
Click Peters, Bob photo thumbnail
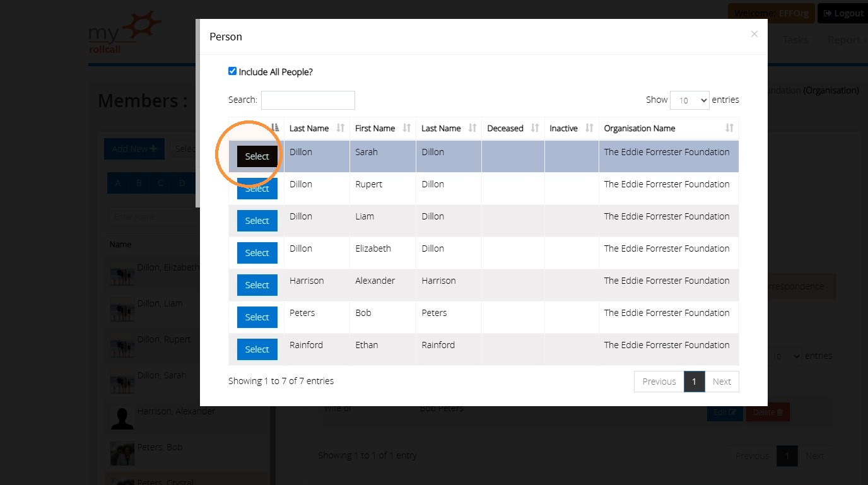122,453
